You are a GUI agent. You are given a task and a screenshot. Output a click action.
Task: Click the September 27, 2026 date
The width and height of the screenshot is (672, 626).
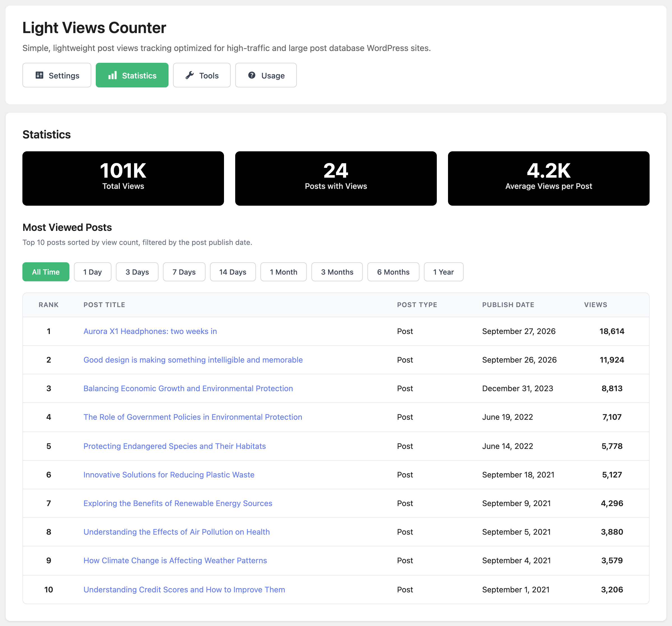click(x=519, y=331)
